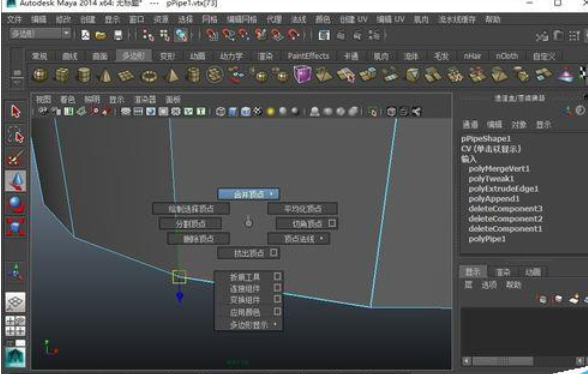Select the arrow Select tool in toolbox
Screen dimensions: 588x374
pyautogui.click(x=15, y=112)
